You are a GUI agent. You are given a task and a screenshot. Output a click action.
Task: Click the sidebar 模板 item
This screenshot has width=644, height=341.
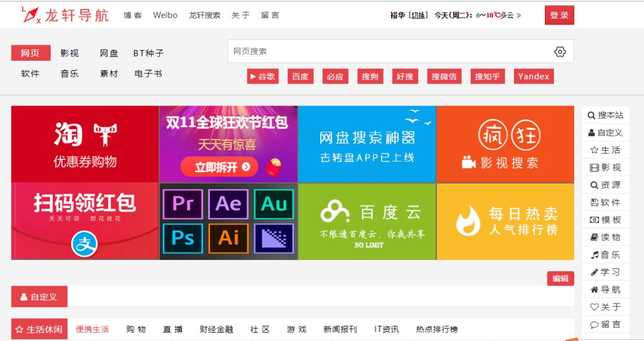605,220
